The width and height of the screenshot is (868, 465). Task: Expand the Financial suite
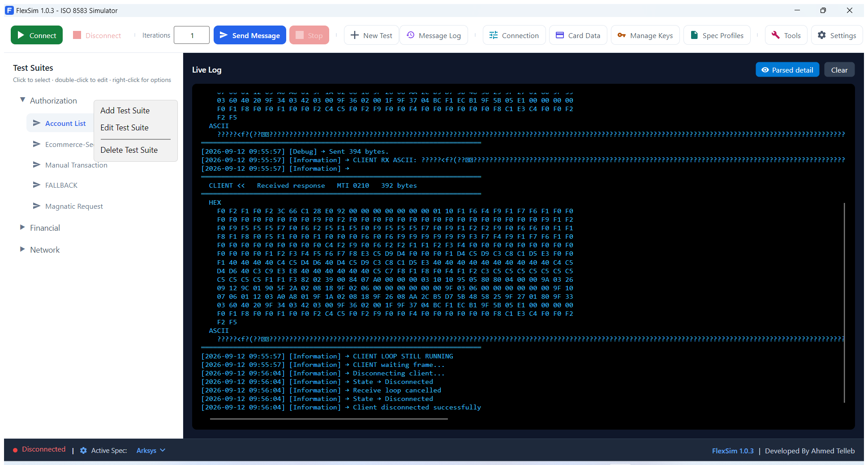22,227
